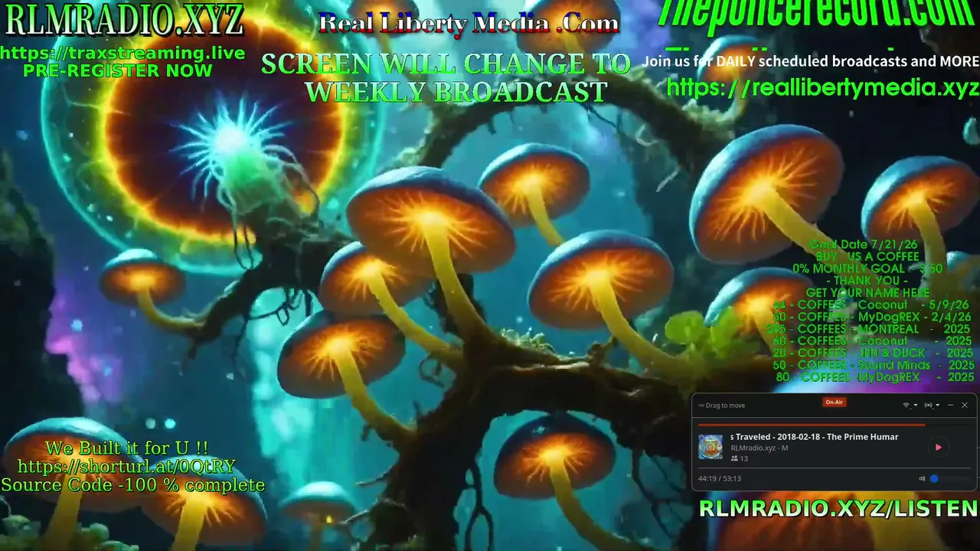Click "SCREEN WILL CHANGE TO WEEKLY BROADCAST" text
This screenshot has width=980, height=551.
point(446,77)
